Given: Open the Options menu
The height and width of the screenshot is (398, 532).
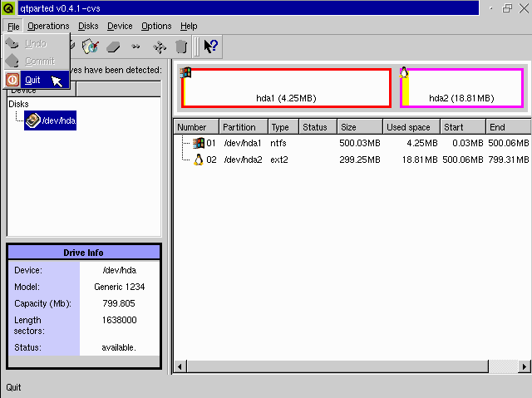Looking at the screenshot, I should click(x=156, y=26).
